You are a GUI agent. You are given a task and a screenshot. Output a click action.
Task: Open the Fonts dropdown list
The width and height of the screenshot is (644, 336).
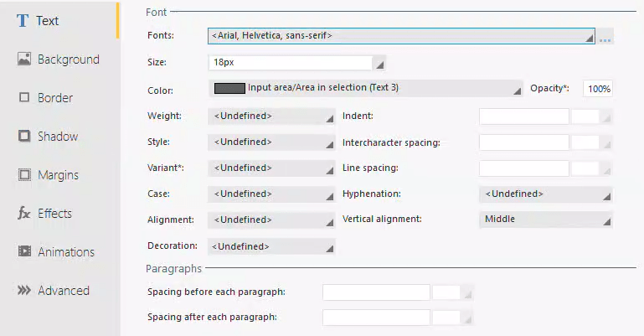tap(401, 36)
